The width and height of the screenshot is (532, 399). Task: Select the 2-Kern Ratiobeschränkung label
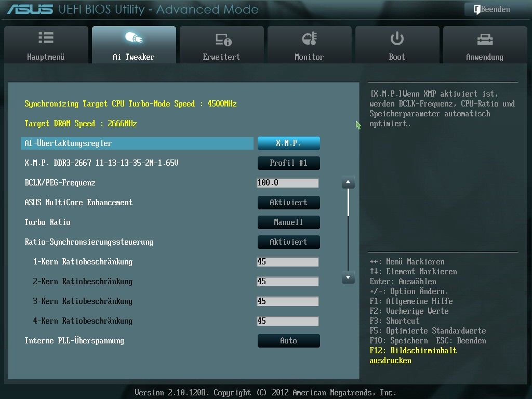click(x=83, y=281)
